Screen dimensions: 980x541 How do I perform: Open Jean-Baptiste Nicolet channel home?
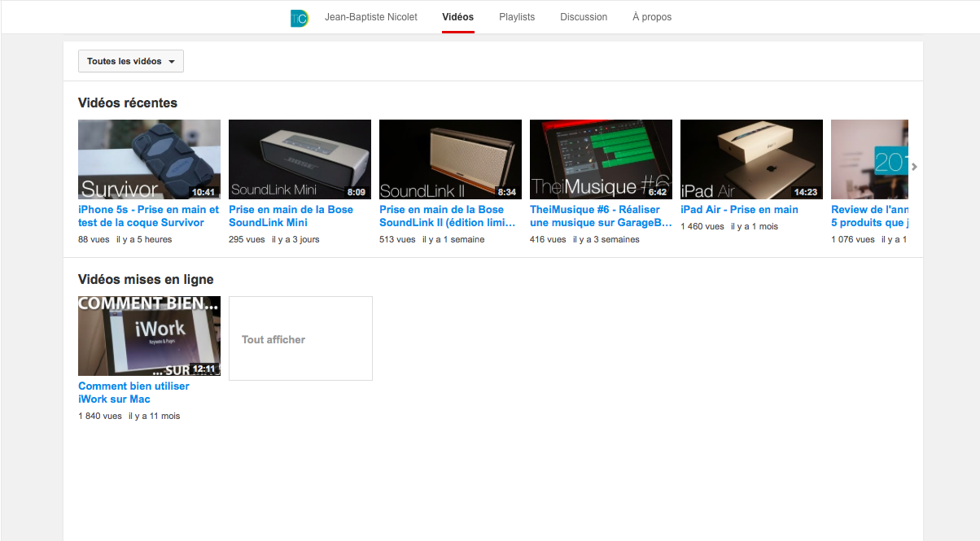click(x=370, y=17)
